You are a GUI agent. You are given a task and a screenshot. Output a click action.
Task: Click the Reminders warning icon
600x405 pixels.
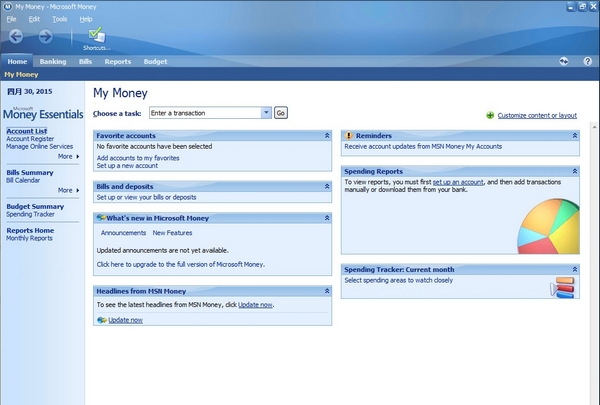pos(349,135)
